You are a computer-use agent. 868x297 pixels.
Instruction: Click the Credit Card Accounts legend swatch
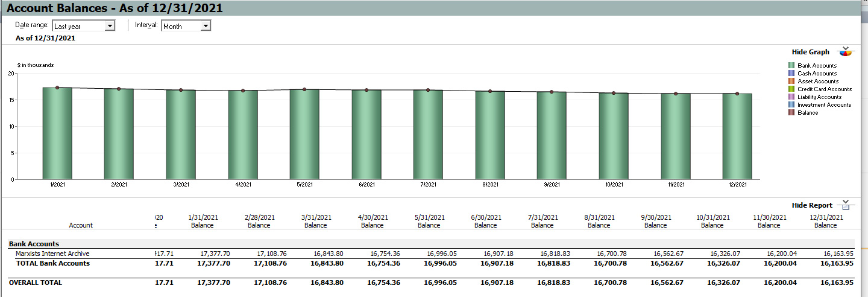(791, 89)
